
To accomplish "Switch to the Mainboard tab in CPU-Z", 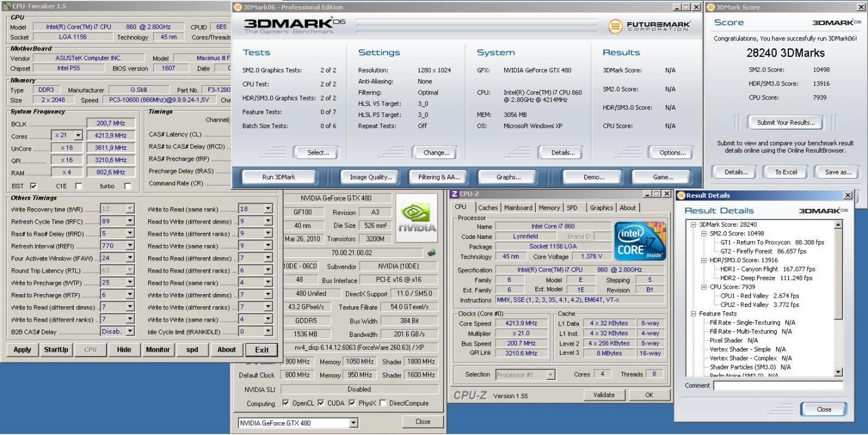I will point(518,208).
